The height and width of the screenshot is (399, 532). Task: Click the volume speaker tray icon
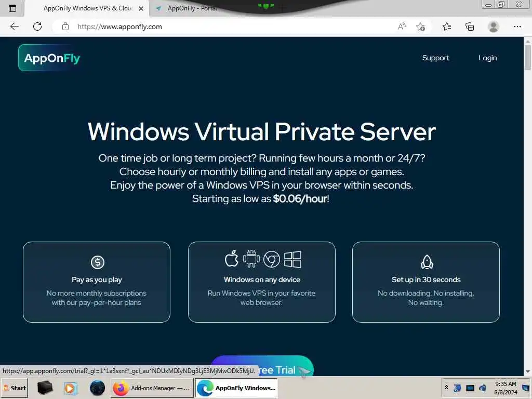tap(483, 388)
